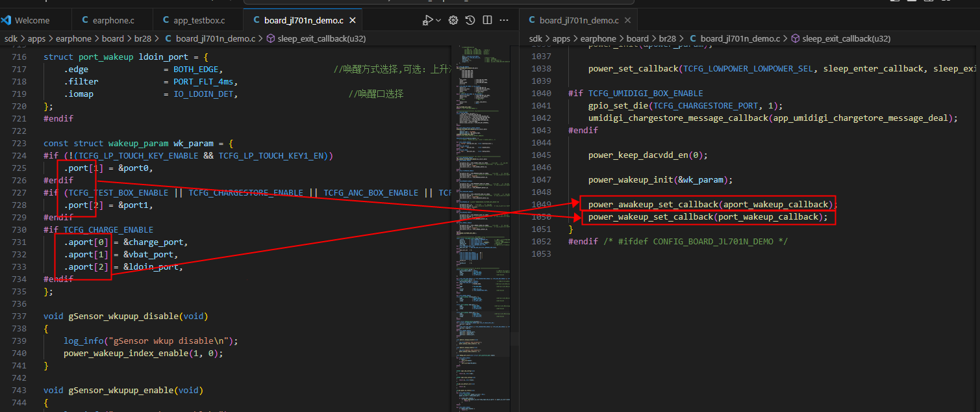Click line number 723 in left editor
Viewport: 980px width, 412px height.
[19, 144]
